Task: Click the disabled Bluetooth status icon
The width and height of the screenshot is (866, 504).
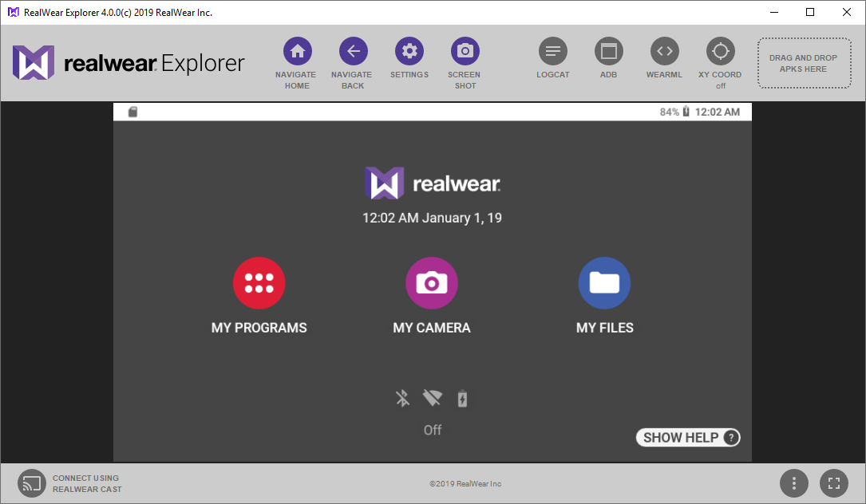Action: coord(402,398)
